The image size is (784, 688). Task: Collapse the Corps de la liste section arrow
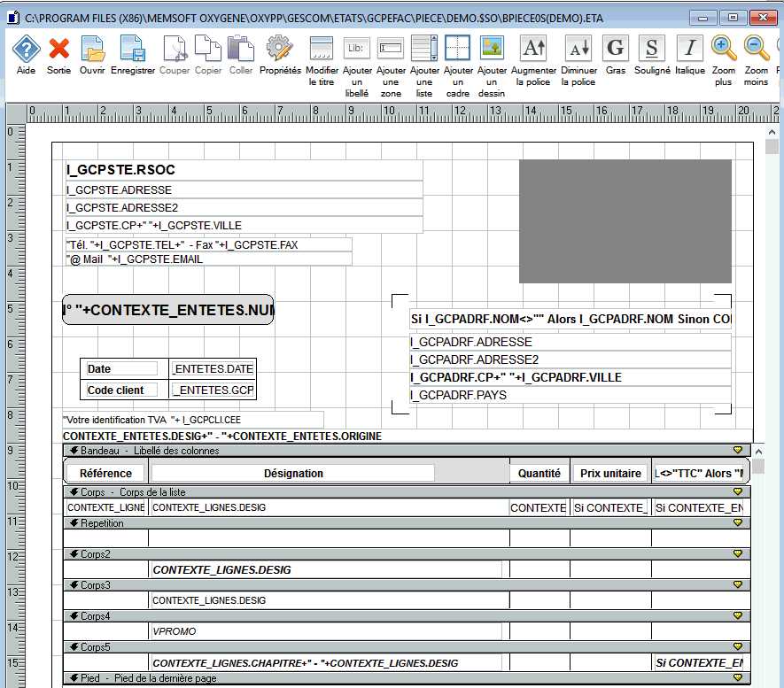(74, 492)
